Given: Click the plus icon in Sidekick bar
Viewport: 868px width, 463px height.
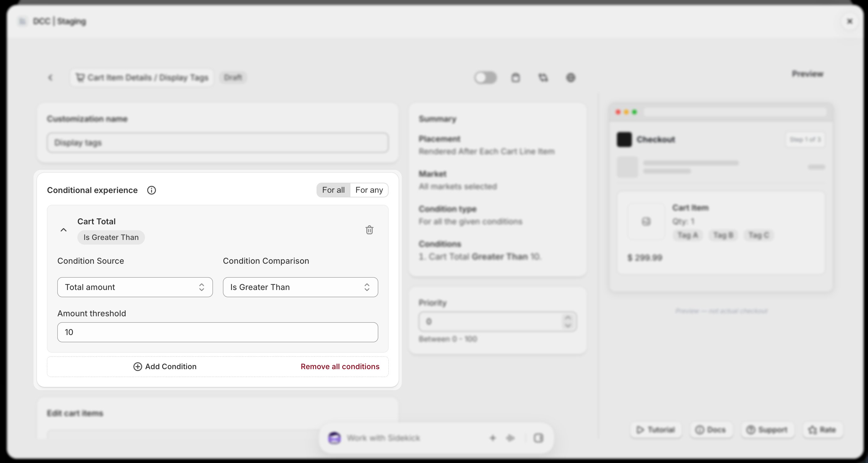Looking at the screenshot, I should 493,438.
